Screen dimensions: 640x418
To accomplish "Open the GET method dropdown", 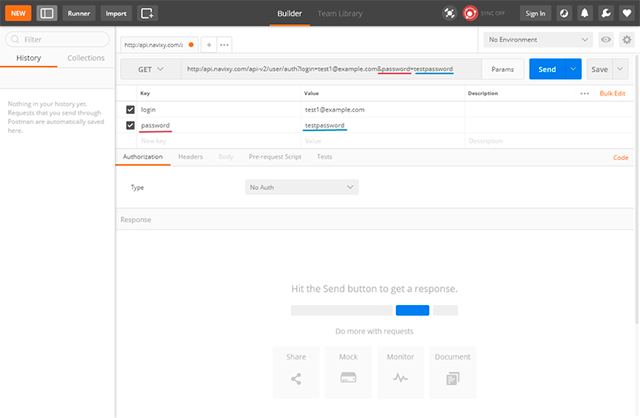I will [x=151, y=69].
